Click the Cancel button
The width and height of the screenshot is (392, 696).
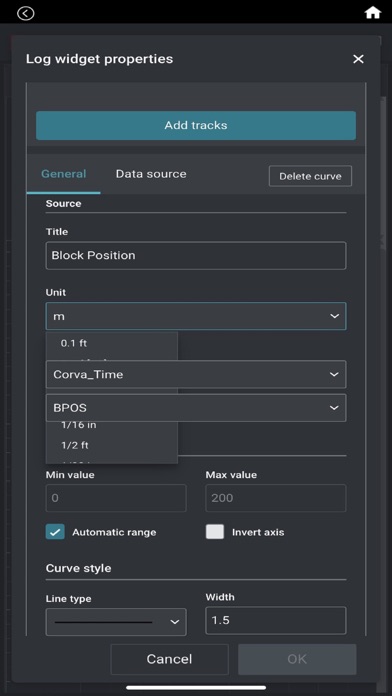(169, 659)
